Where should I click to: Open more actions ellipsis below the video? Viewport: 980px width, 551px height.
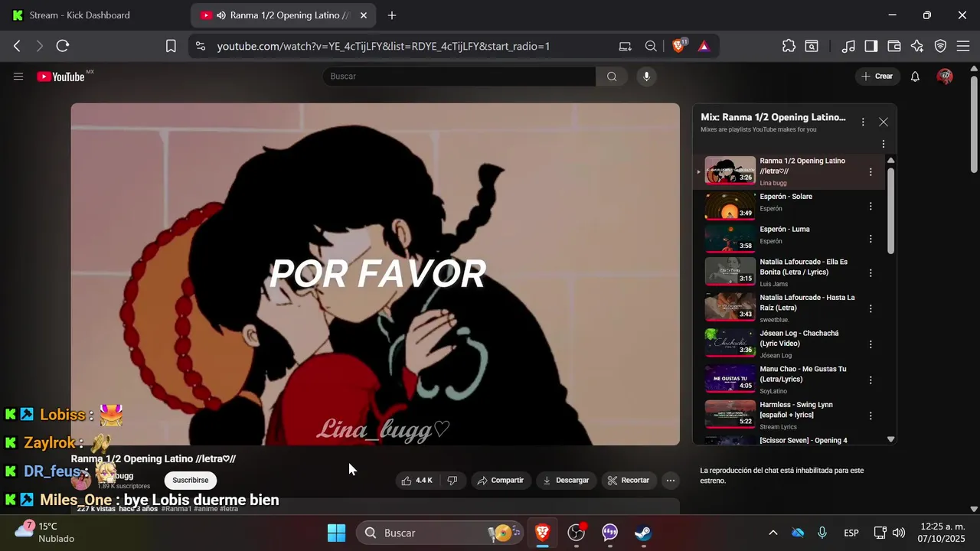671,481
